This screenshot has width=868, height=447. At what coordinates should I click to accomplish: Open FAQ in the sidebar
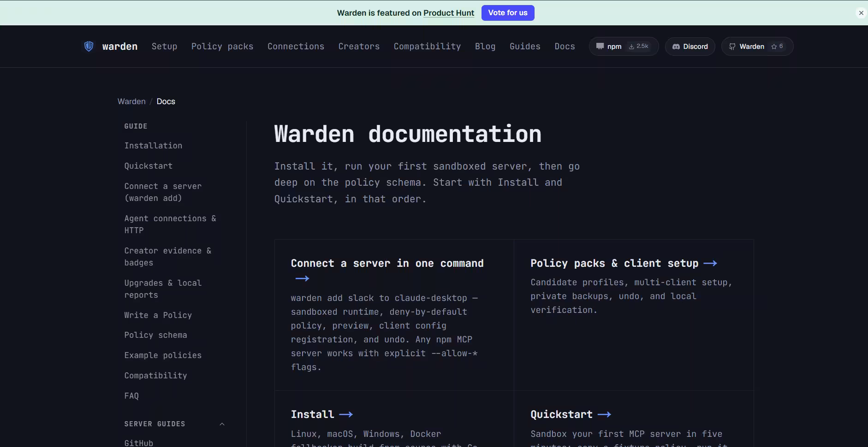point(131,396)
